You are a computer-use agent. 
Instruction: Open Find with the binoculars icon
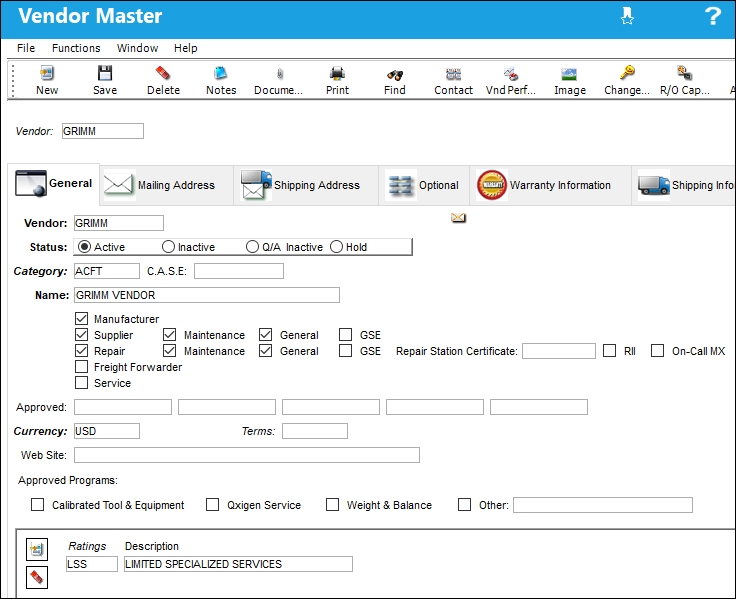[x=395, y=80]
